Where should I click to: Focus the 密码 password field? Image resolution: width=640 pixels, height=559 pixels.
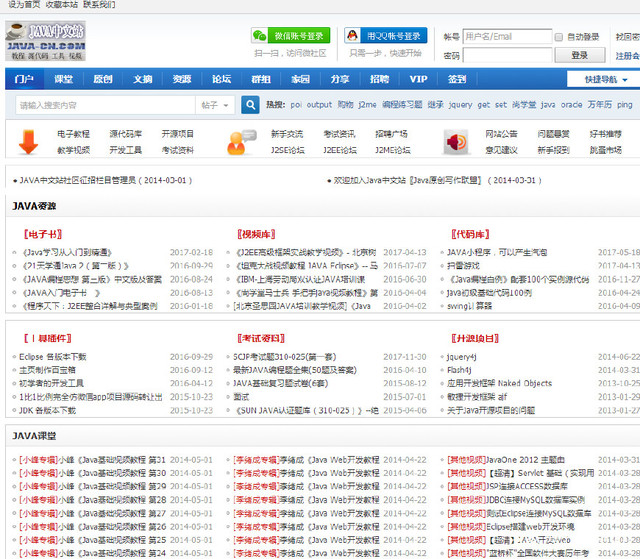point(507,55)
